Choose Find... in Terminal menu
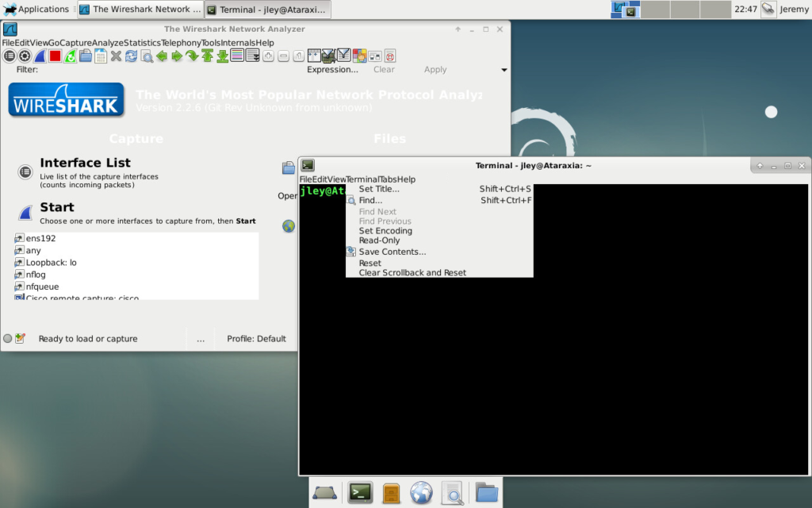 pyautogui.click(x=439, y=200)
